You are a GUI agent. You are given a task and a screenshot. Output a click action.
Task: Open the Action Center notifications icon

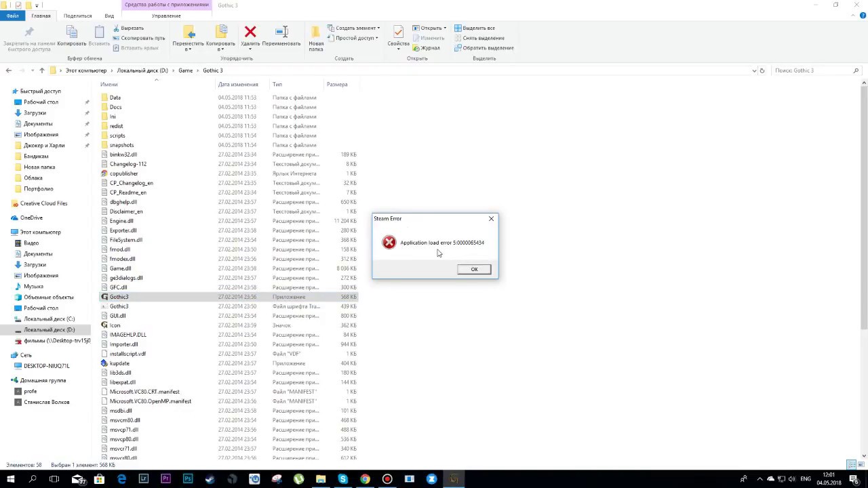click(853, 479)
